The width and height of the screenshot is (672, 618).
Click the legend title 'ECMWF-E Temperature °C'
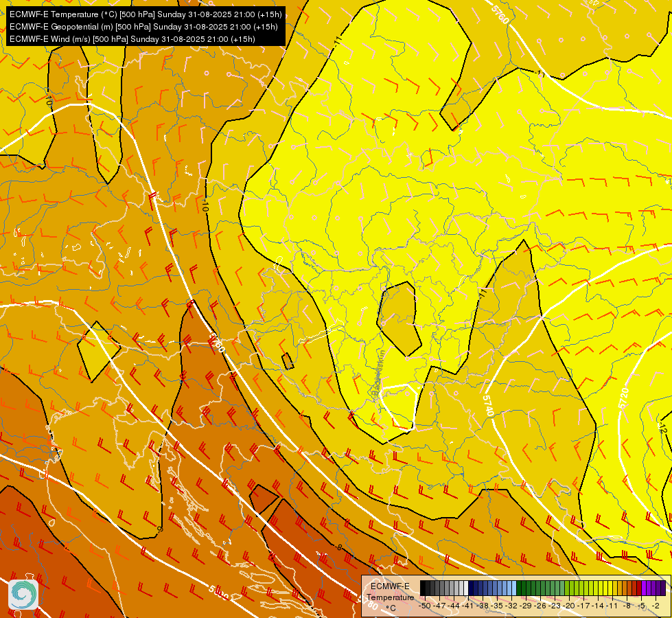(391, 597)
